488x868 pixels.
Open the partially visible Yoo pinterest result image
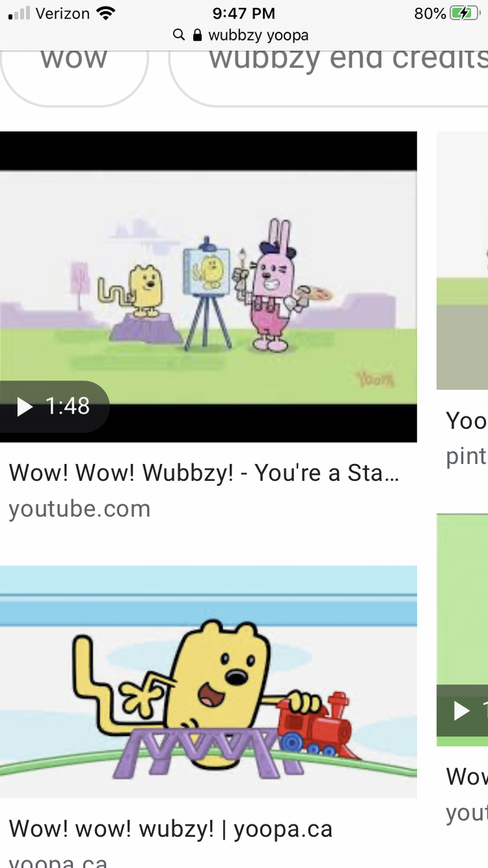pos(462,260)
